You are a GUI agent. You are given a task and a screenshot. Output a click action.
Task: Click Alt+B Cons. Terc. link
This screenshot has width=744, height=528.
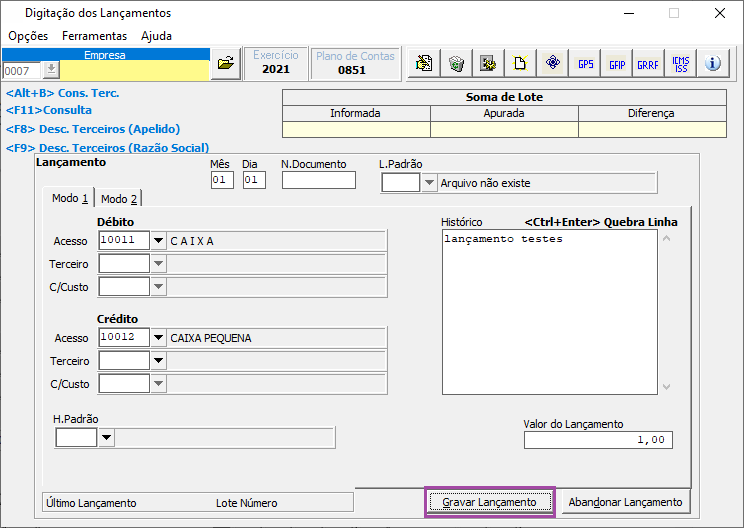tap(62, 93)
